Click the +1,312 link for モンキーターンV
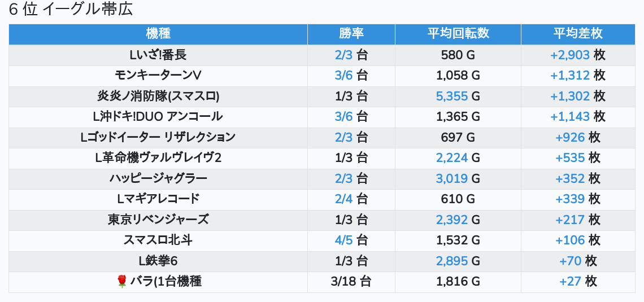 [569, 76]
